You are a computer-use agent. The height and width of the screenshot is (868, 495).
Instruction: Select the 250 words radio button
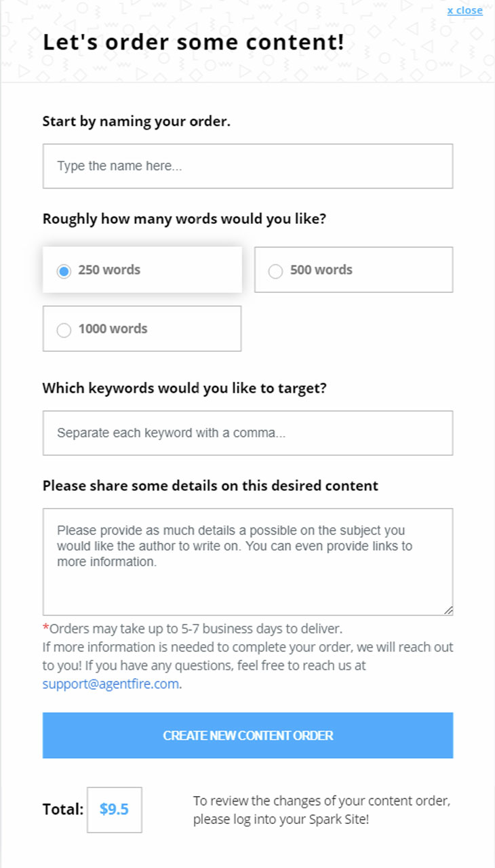pyautogui.click(x=64, y=271)
